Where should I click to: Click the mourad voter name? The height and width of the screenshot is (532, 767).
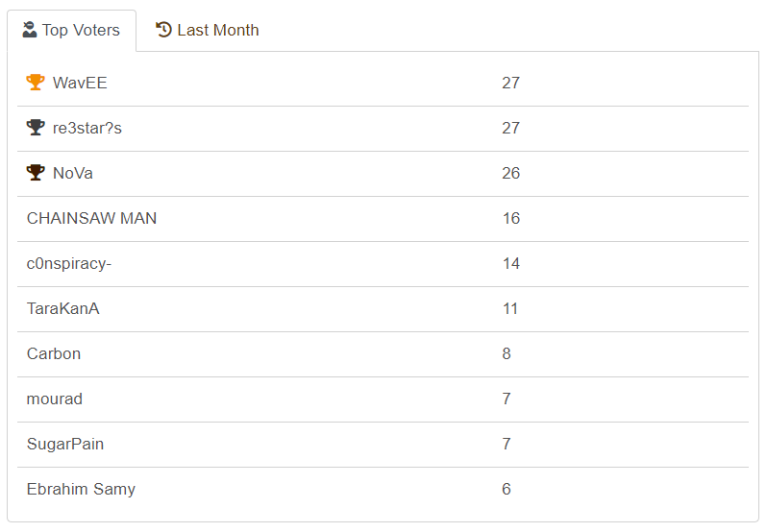(55, 399)
